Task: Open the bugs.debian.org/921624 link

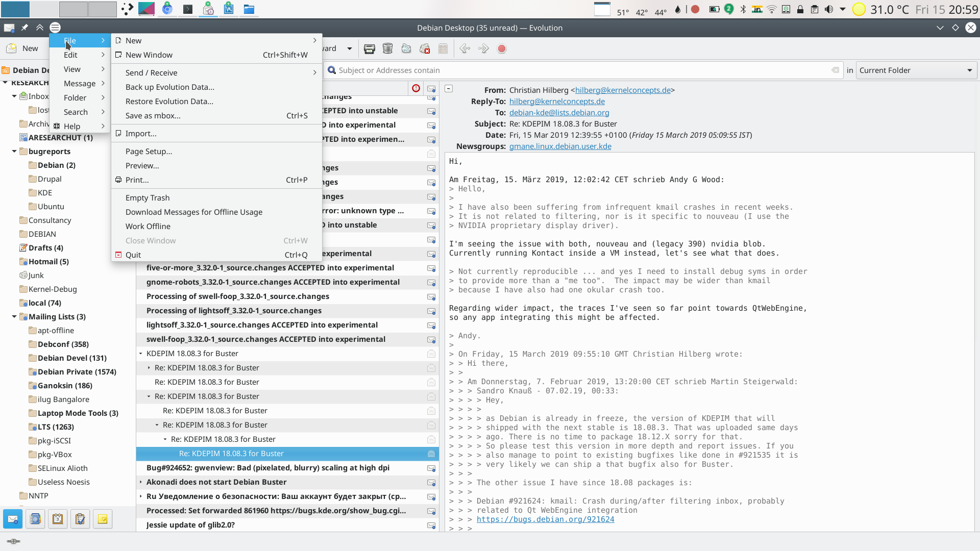Action: point(545,519)
